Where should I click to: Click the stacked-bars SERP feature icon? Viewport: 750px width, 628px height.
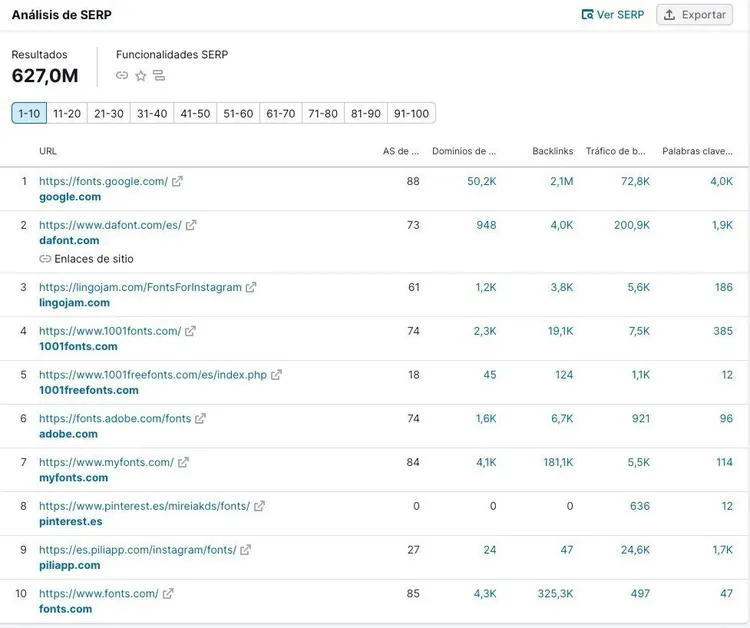[159, 75]
